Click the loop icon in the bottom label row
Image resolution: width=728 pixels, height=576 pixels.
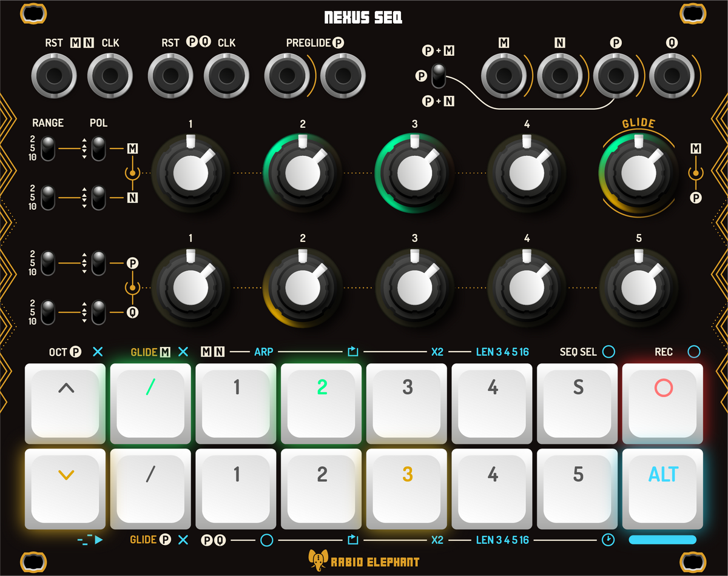[354, 539]
